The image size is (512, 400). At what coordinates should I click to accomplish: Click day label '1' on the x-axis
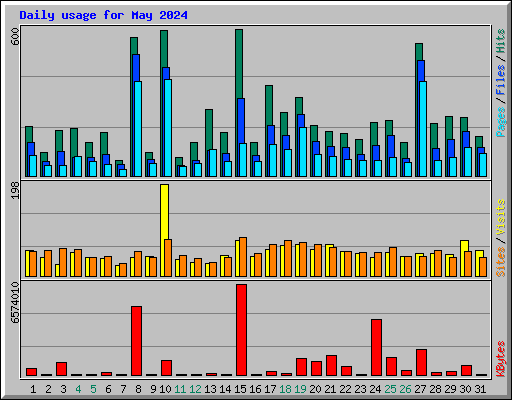[33, 389]
